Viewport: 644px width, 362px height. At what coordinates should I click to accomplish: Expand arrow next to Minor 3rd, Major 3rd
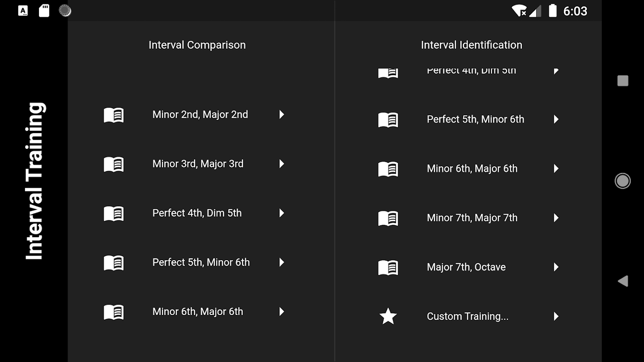[x=282, y=164]
